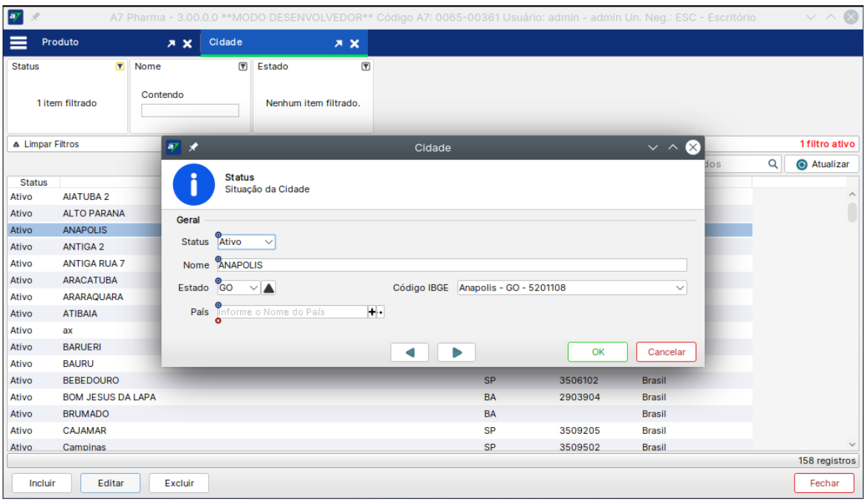Screen dimensions: 868x502
Task: Pin the Cidade dialog window
Action: (193, 147)
